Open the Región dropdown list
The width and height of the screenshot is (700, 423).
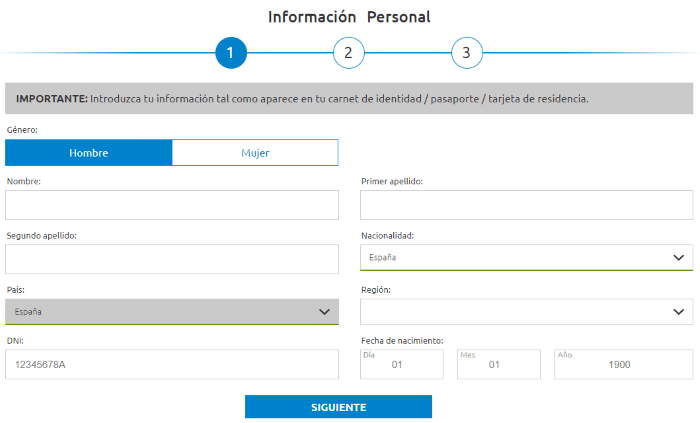click(510, 312)
